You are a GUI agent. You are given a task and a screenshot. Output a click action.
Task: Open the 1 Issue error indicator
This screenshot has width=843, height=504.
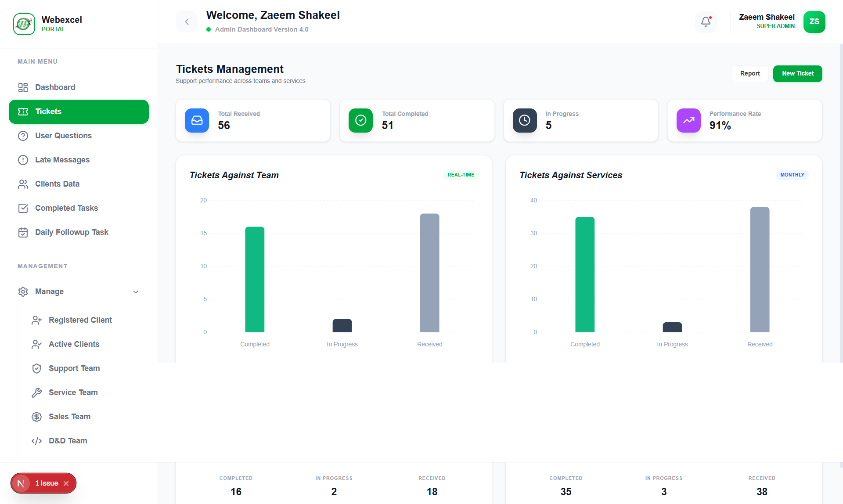tap(46, 483)
